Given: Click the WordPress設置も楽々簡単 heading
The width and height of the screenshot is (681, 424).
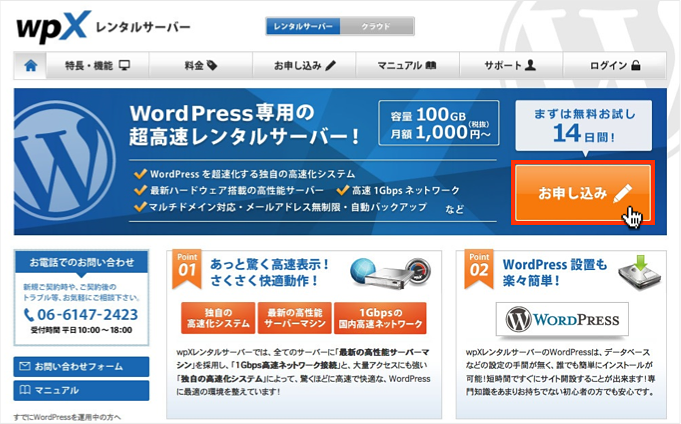Looking at the screenshot, I should click(x=555, y=272).
